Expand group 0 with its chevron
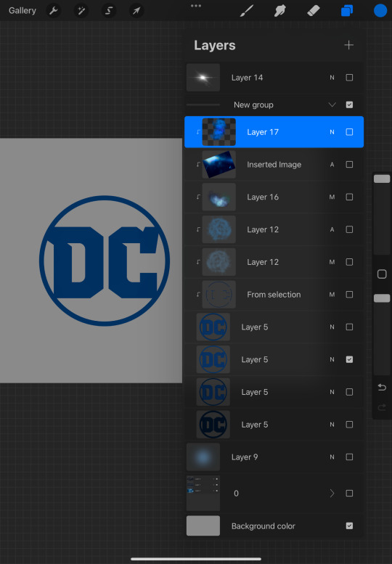Screen dimensions: 392x564 click(x=332, y=493)
